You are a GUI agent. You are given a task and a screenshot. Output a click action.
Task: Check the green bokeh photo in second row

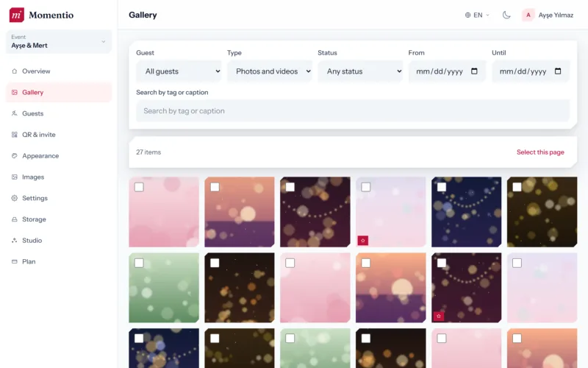coord(139,263)
